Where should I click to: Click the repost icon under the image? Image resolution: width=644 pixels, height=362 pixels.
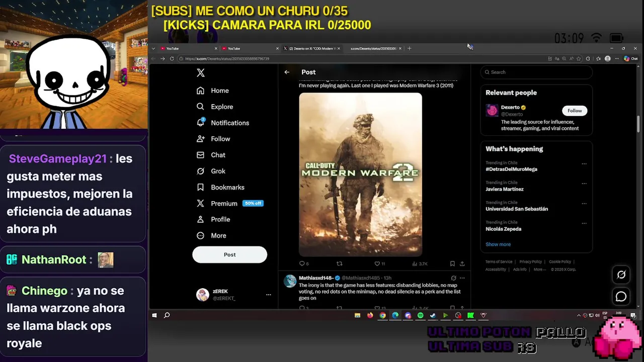[x=339, y=263]
